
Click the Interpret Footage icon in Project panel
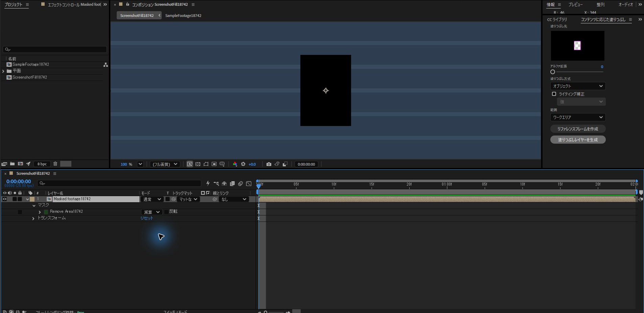point(4,164)
